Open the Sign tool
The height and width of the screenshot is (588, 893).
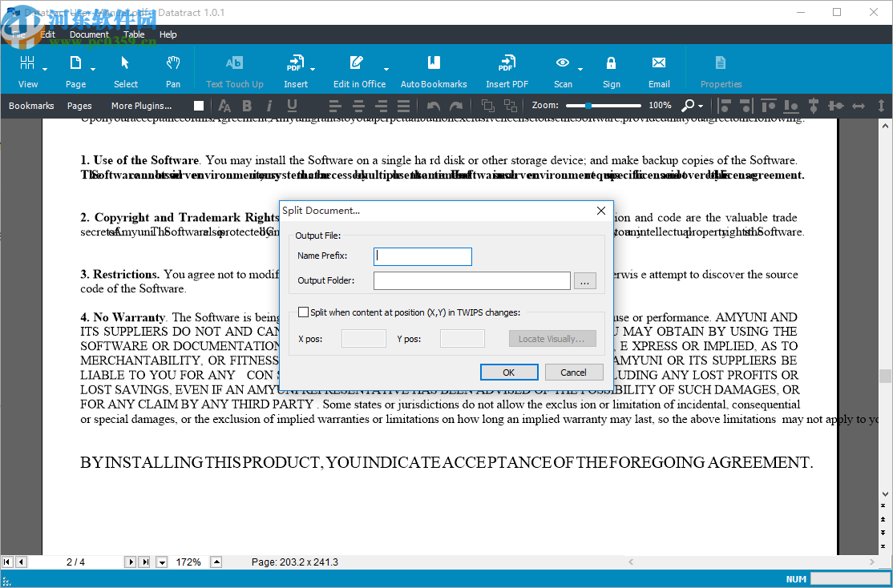point(611,69)
